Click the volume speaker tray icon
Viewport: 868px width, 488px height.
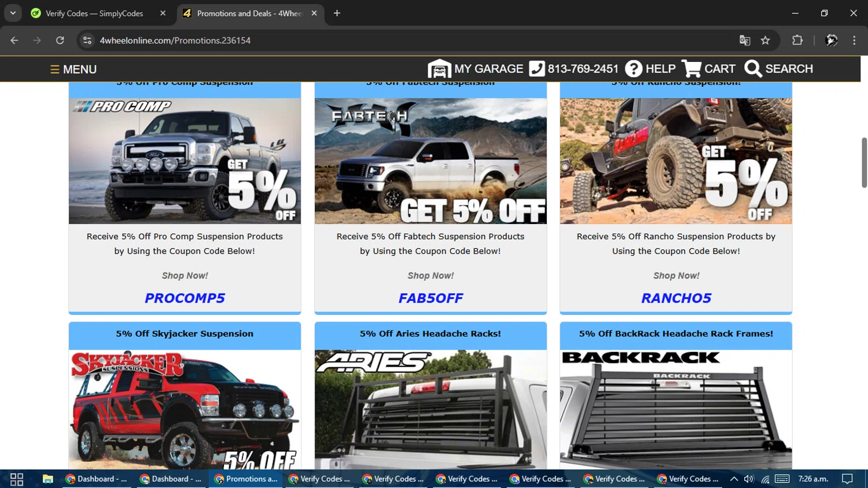749,479
